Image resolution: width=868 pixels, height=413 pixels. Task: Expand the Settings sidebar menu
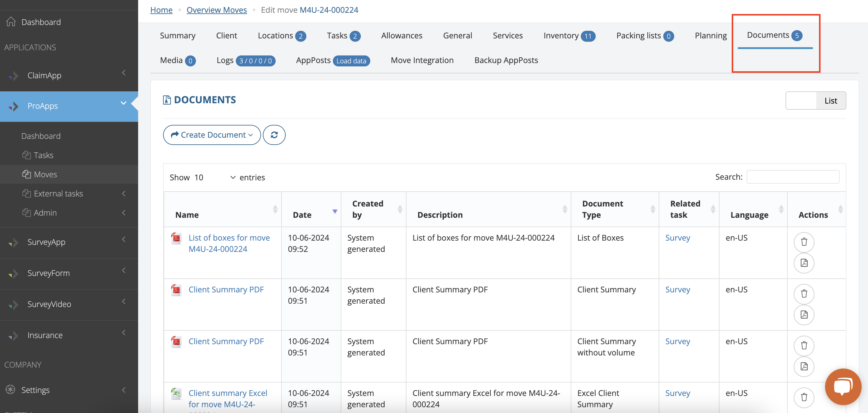click(124, 390)
